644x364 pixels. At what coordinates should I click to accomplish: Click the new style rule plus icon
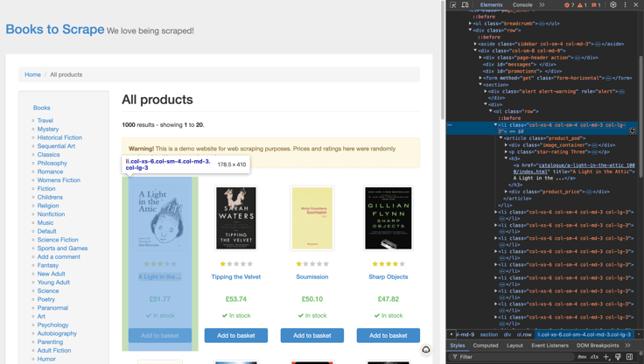[x=606, y=357]
